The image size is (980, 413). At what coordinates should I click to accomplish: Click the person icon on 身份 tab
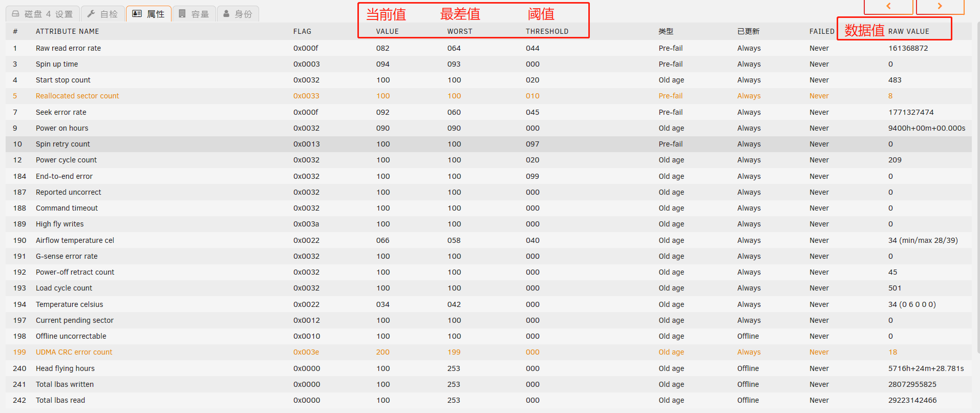click(226, 14)
